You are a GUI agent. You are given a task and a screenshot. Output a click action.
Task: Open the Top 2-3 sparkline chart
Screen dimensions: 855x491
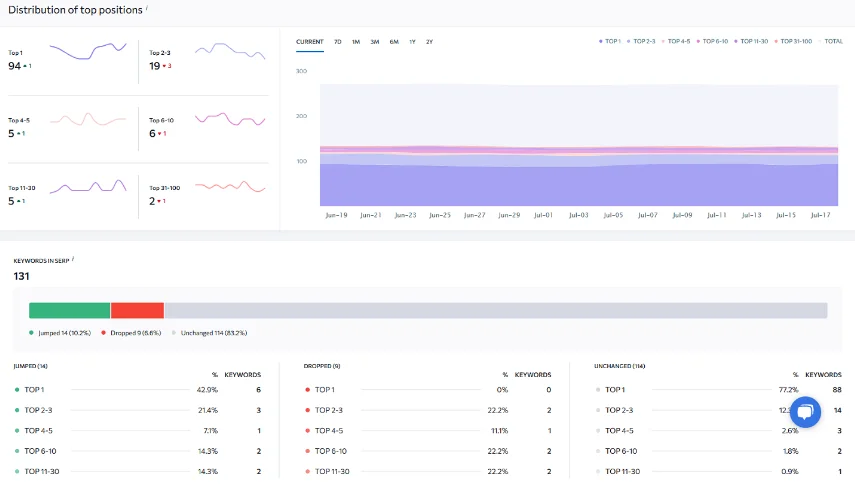coord(230,51)
